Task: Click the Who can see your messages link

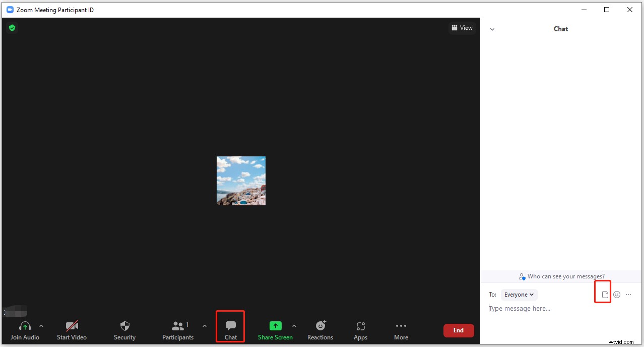Action: 561,276
